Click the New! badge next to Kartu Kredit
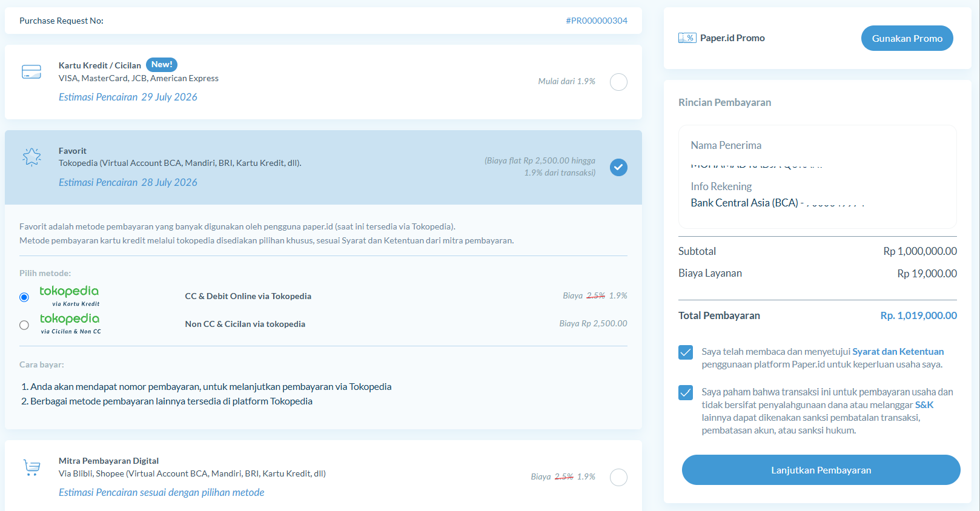 [162, 65]
